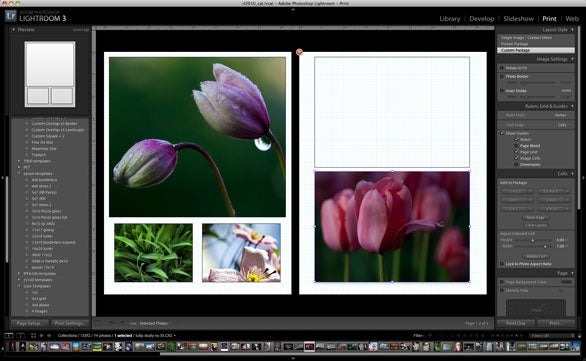Screen dimensions: 586x361
Task: Select the Print module tab
Action: click(x=549, y=19)
